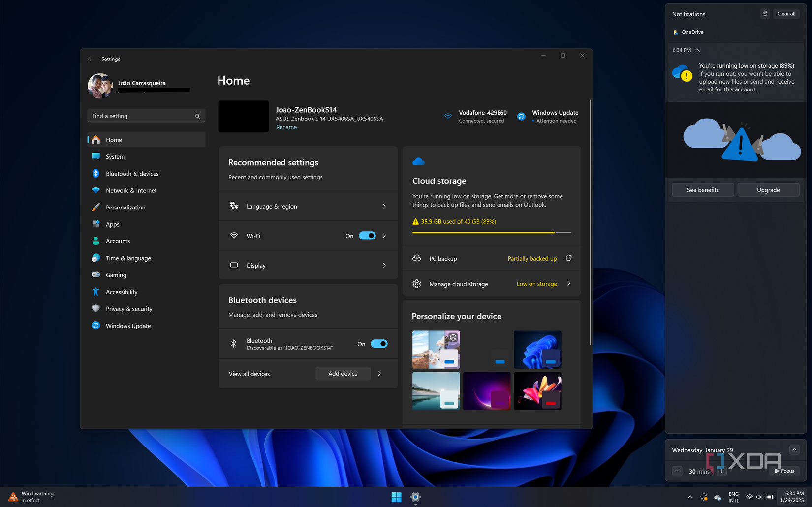Turn off the Wi-Fi toggle
Screen dimensions: 812x507
point(367,236)
